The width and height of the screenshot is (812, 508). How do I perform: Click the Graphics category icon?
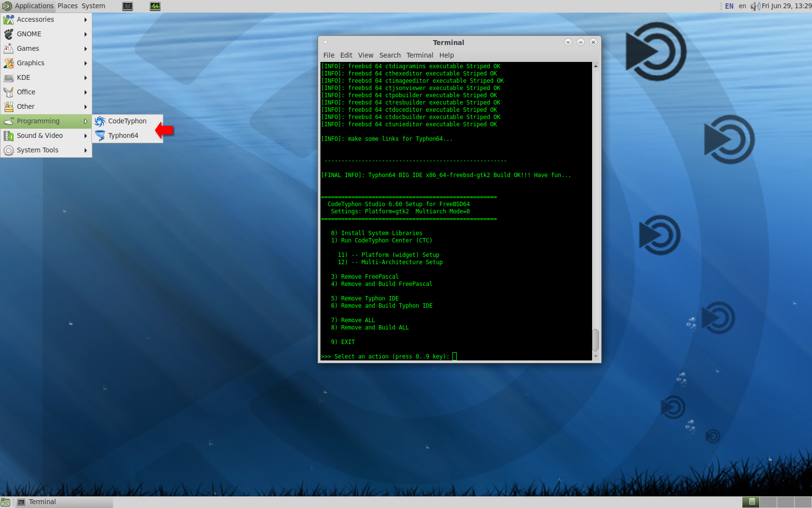[9, 63]
